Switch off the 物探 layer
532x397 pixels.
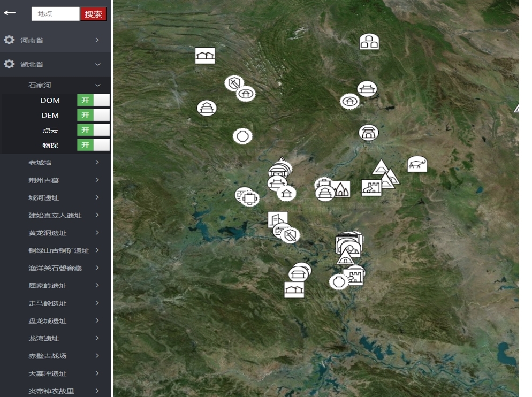pyautogui.click(x=93, y=145)
